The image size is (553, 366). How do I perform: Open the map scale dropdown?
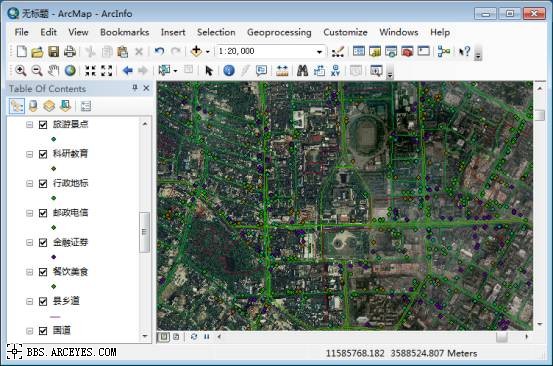(x=319, y=52)
